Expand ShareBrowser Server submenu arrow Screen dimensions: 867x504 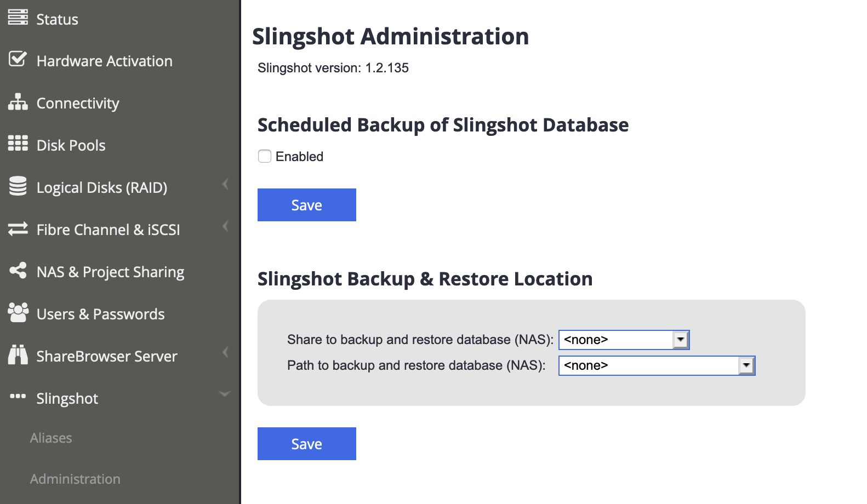coord(225,352)
